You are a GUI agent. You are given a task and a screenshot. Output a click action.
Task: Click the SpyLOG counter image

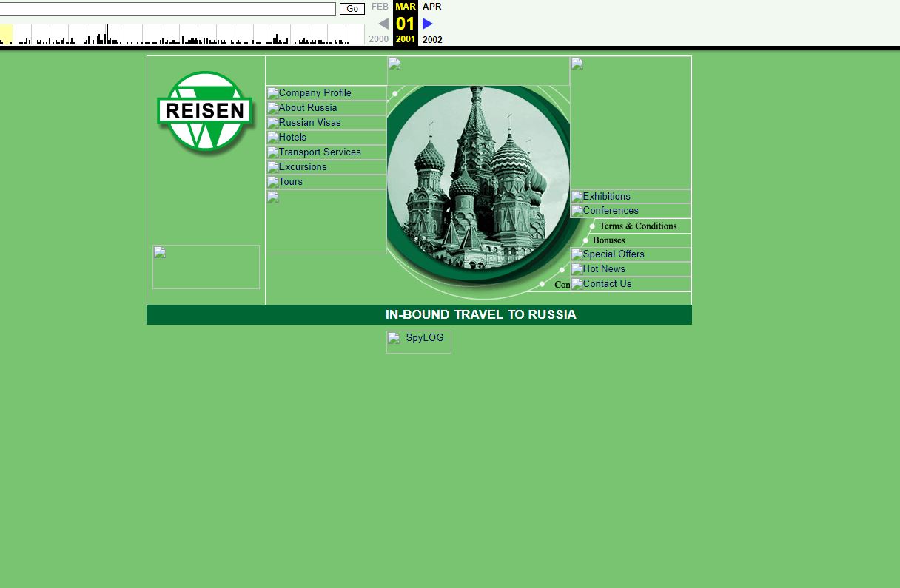[418, 341]
